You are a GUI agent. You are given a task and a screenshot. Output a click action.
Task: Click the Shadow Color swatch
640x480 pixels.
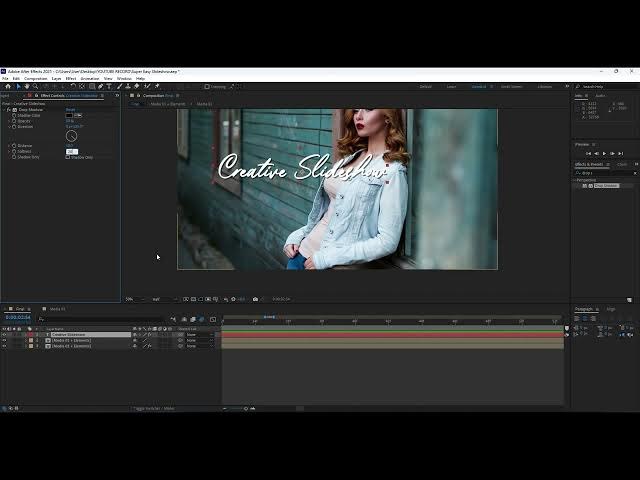[69, 115]
